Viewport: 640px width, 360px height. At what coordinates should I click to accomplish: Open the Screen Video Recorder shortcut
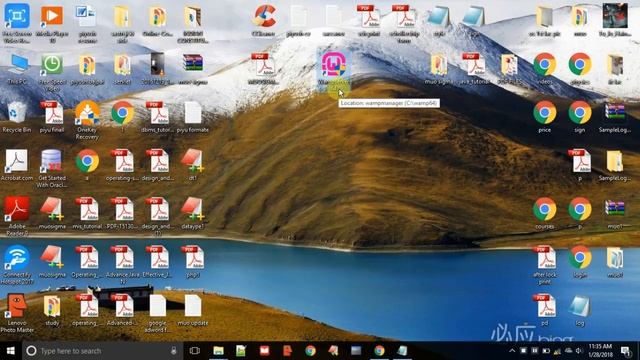point(17,16)
